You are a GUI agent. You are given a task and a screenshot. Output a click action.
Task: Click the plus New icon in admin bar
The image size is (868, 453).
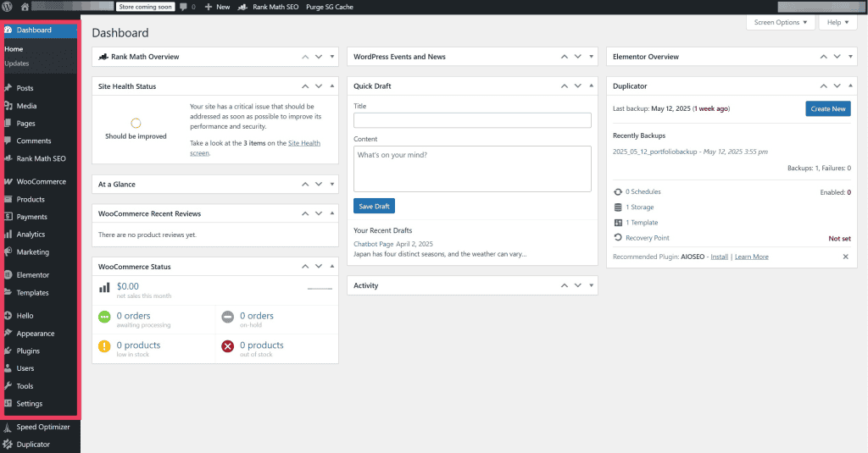coord(209,7)
